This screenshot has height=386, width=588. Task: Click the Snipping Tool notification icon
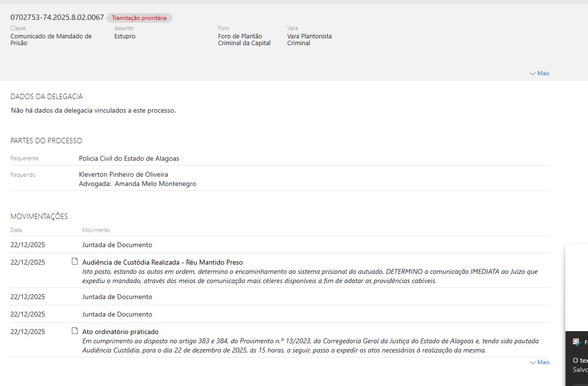tap(576, 342)
